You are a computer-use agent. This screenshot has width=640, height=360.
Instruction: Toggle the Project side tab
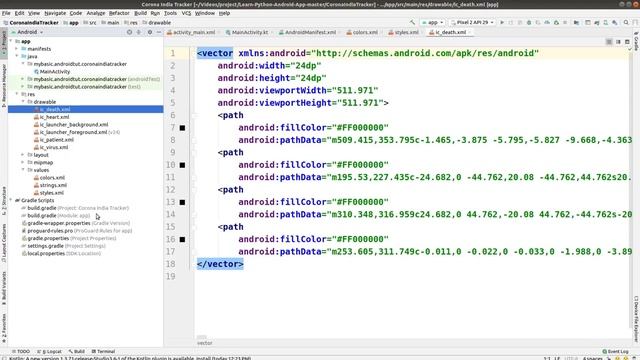click(4, 43)
